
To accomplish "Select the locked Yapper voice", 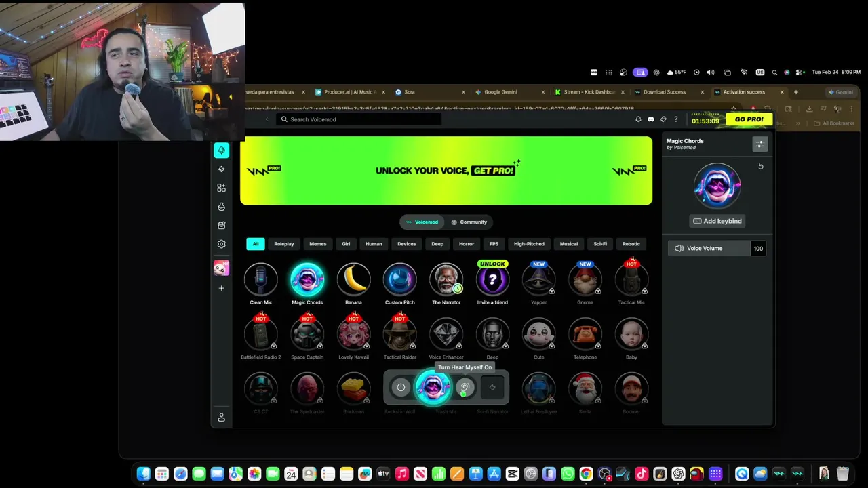I will click(x=538, y=280).
